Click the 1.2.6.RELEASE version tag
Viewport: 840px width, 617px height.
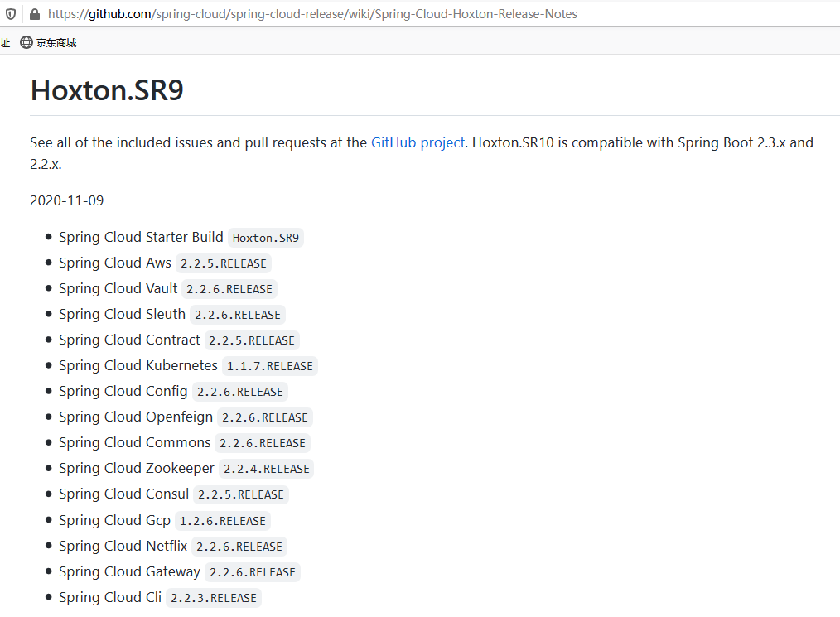(223, 521)
